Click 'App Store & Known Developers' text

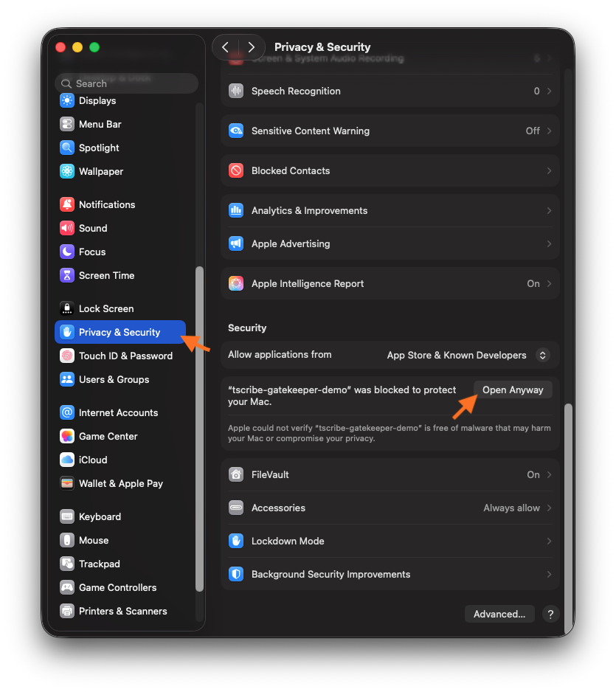pyautogui.click(x=457, y=355)
